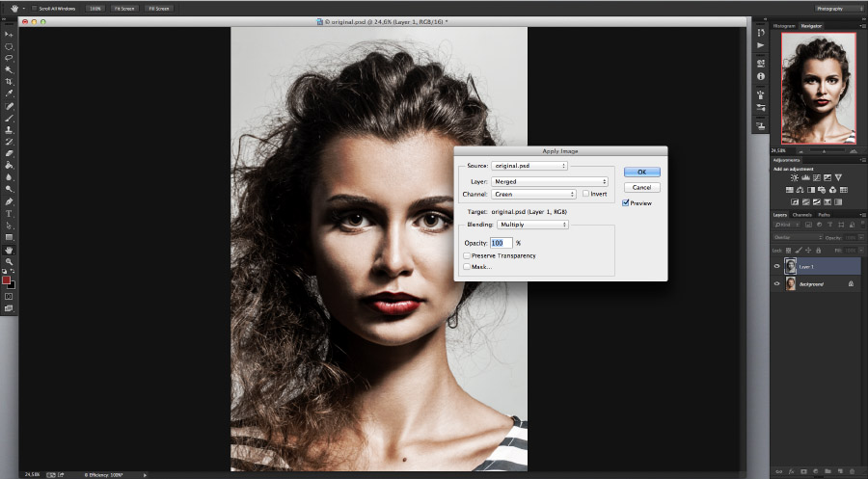Click the Fill Screen button
Viewport: 868px width, 479px height.
coord(159,9)
